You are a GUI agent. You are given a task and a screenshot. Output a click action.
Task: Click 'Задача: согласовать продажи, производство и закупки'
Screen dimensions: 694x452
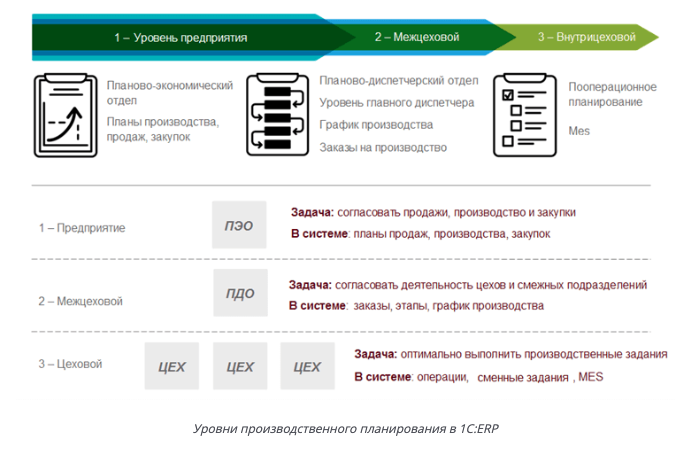point(433,212)
